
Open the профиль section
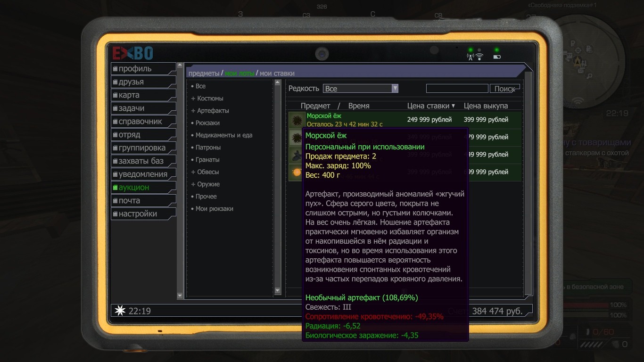pos(143,69)
